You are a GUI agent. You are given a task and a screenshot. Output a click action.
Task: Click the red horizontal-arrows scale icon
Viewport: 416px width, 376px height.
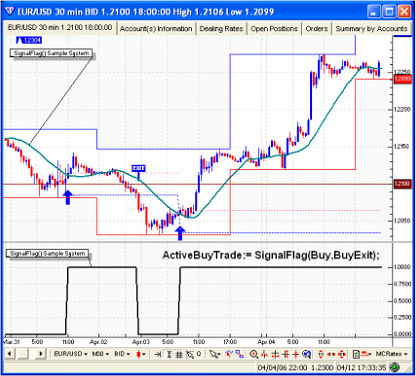coord(331,354)
